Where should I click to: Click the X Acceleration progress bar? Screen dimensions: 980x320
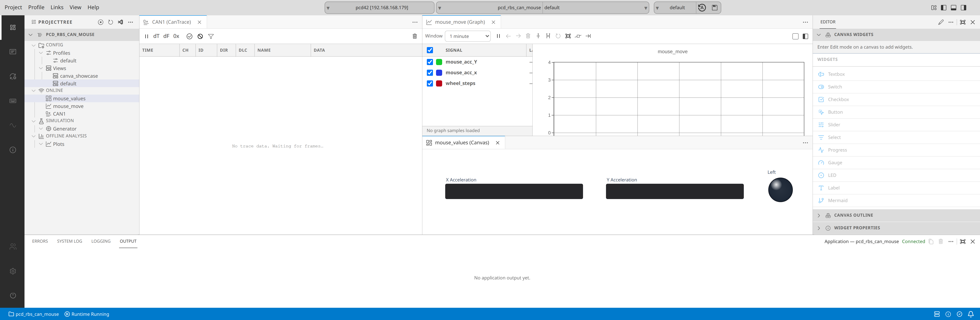[x=514, y=191]
